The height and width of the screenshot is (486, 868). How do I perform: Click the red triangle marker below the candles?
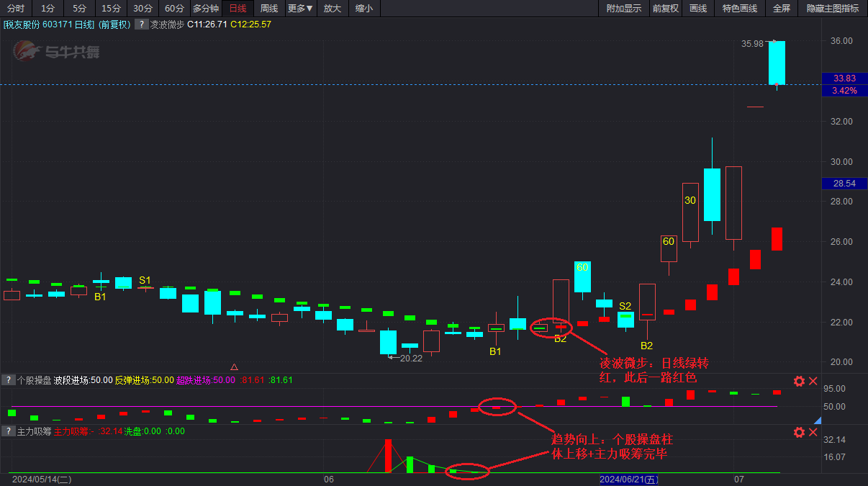coord(234,366)
